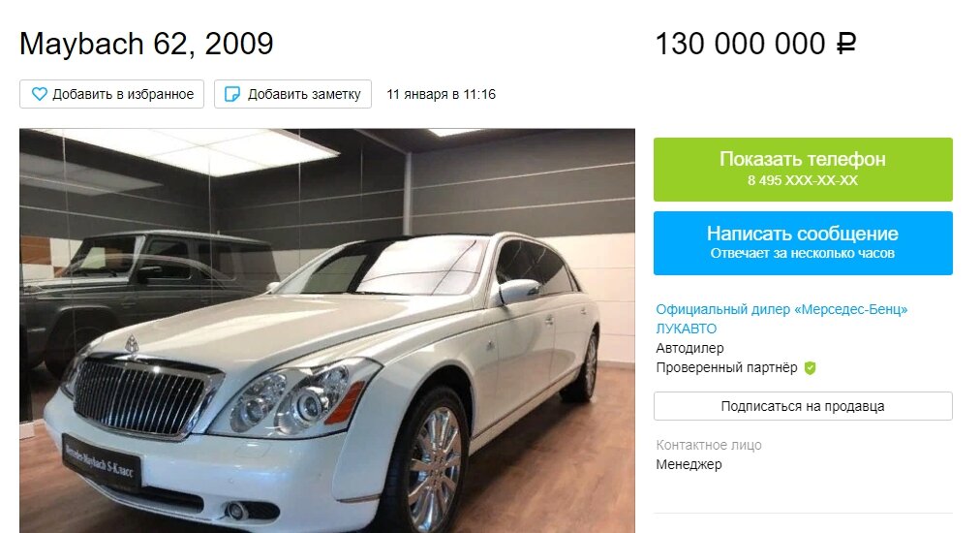Click the Maybach 62, 2009 listing title
The width and height of the screenshot is (980, 533).
pos(146,45)
